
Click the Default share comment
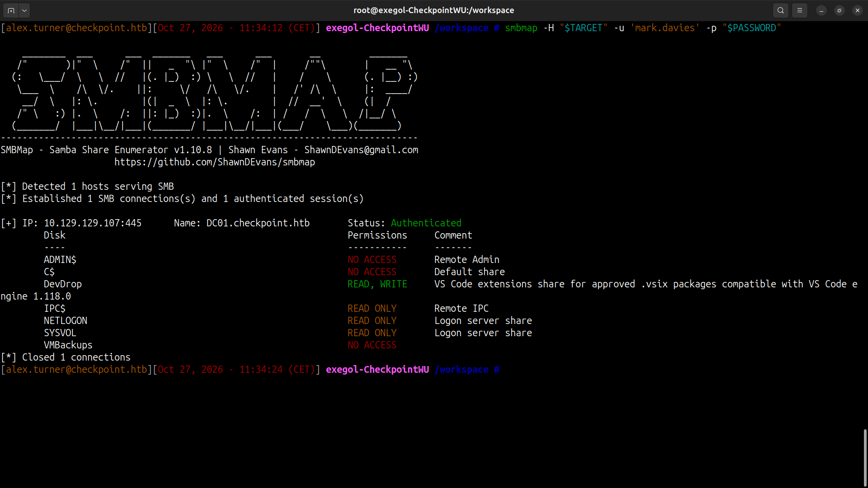(x=470, y=272)
